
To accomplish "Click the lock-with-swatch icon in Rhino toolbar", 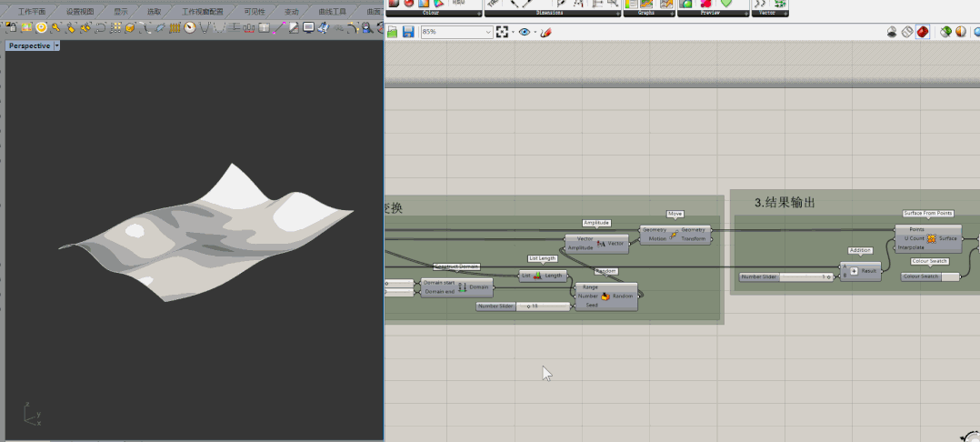I will point(11,27).
